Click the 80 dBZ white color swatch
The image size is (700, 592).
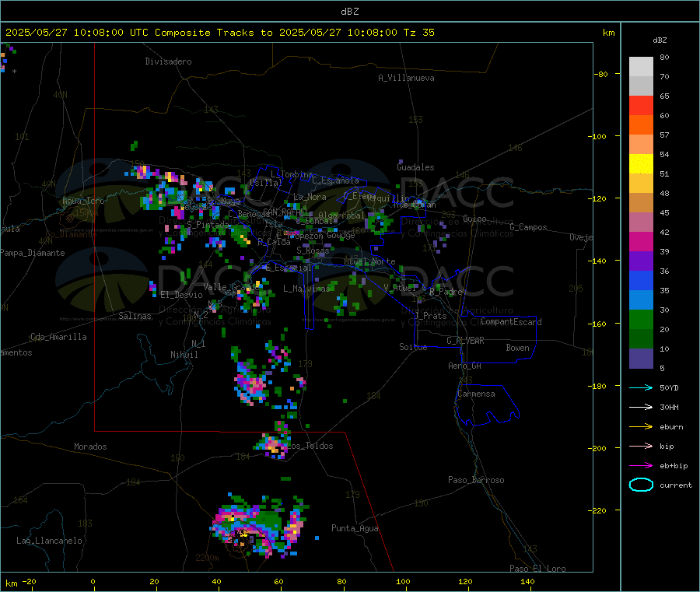tap(641, 67)
